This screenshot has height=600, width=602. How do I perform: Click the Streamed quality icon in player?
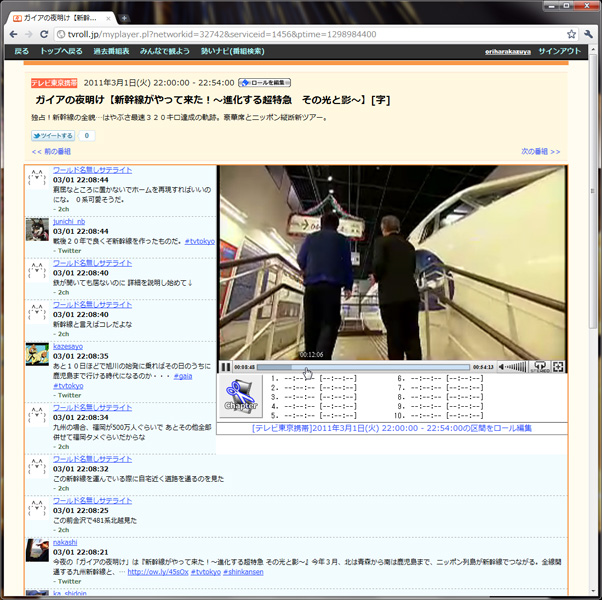540,367
